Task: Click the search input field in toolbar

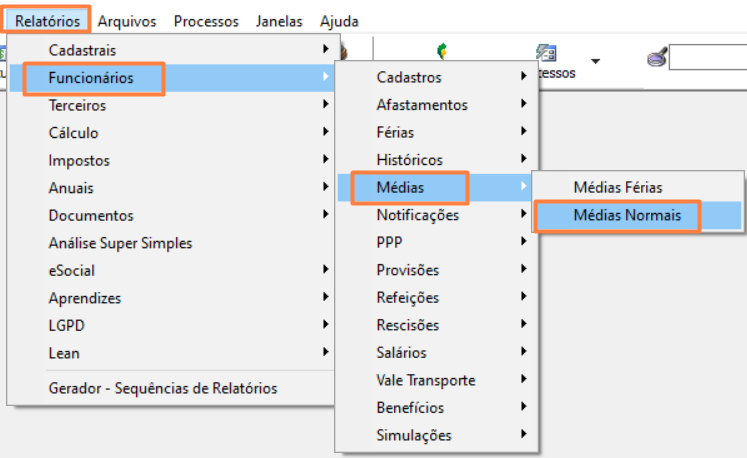Action: pyautogui.click(x=707, y=59)
